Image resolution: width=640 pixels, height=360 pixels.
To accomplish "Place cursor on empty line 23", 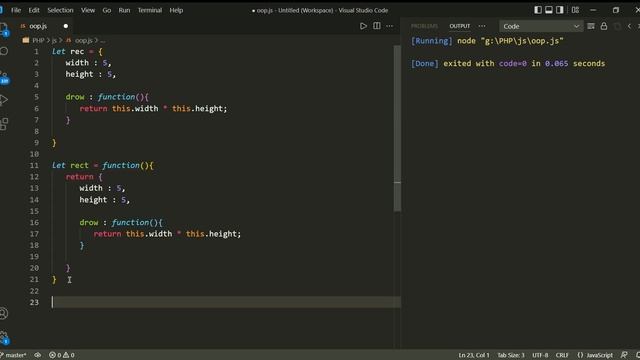I will (x=226, y=302).
